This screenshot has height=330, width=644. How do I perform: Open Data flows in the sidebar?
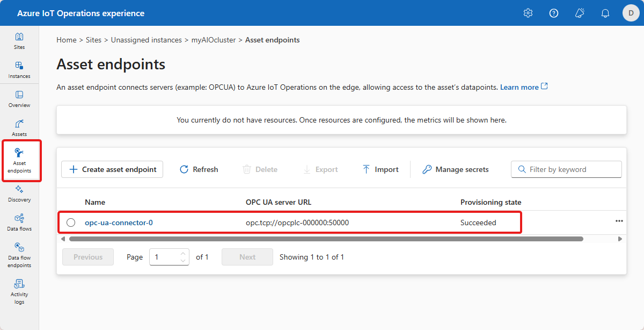click(x=19, y=223)
